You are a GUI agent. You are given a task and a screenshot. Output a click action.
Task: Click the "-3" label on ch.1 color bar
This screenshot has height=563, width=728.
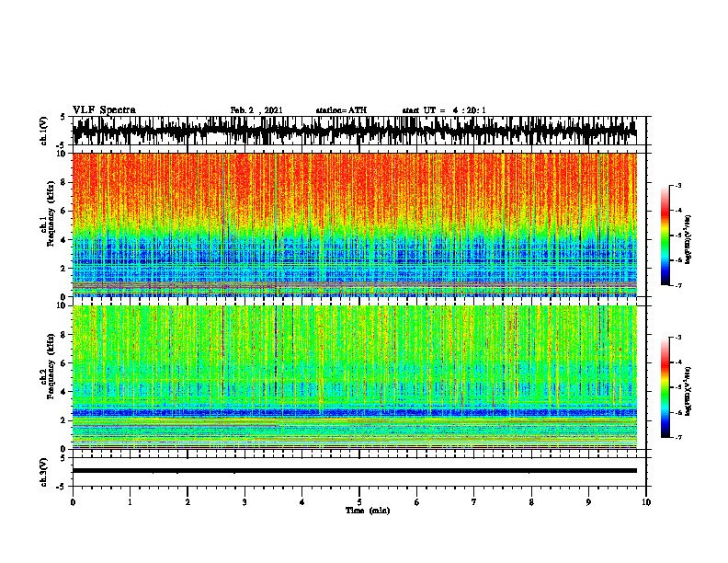click(x=678, y=185)
